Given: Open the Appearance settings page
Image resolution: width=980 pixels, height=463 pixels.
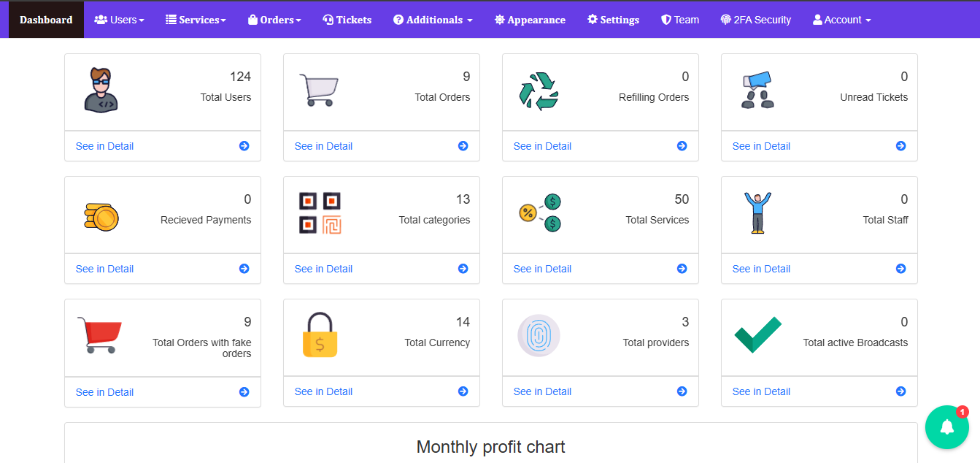Looking at the screenshot, I should (529, 20).
